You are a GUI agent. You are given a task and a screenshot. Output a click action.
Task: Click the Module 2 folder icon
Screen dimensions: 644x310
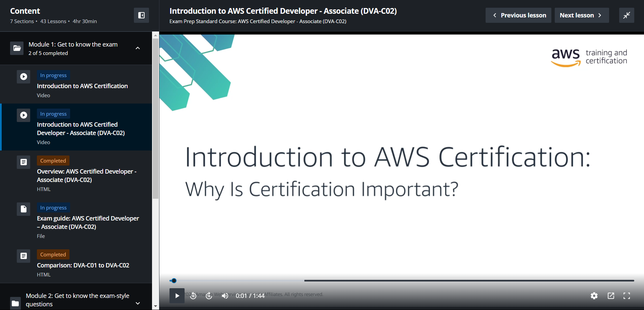(15, 303)
